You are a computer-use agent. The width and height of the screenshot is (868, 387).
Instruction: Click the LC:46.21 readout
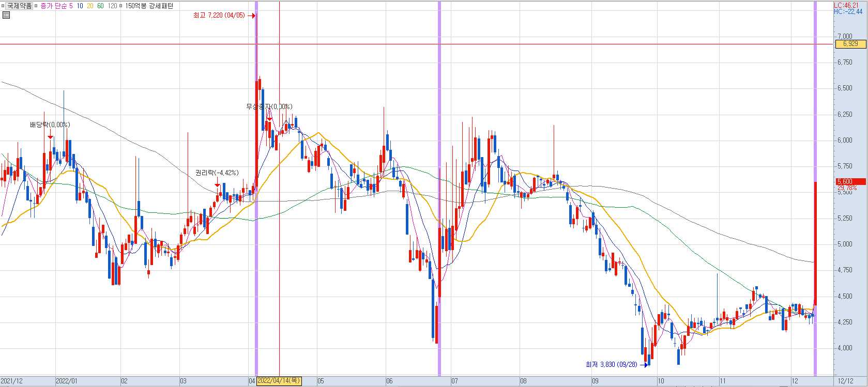846,5
